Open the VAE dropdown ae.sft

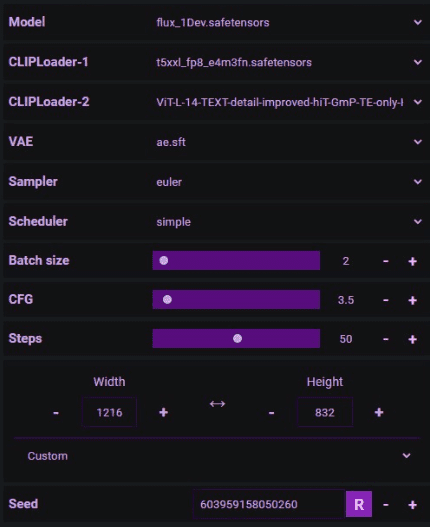[x=287, y=142]
